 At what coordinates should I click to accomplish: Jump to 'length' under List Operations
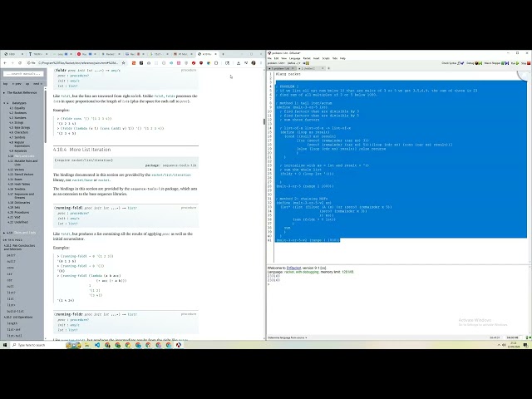pos(12,323)
